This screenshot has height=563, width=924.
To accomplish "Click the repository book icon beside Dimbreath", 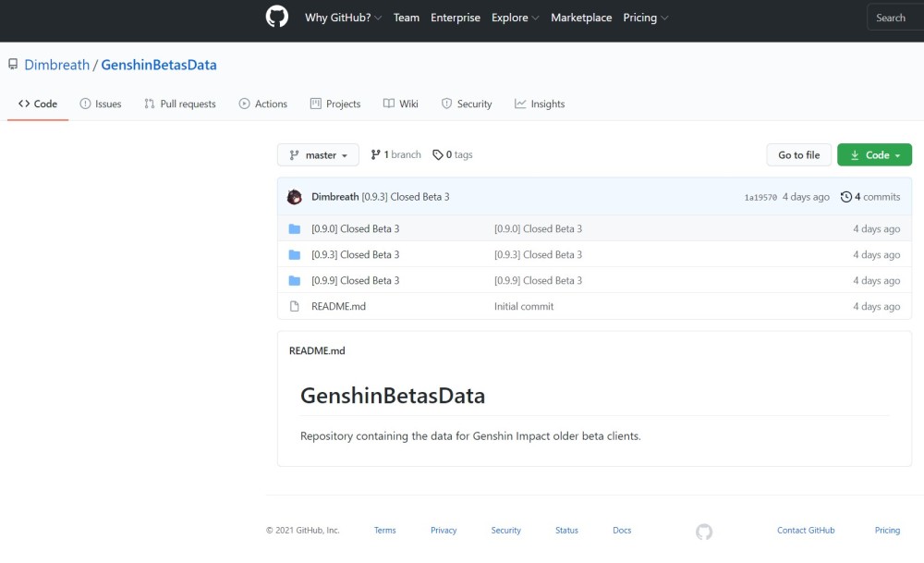I will (13, 65).
